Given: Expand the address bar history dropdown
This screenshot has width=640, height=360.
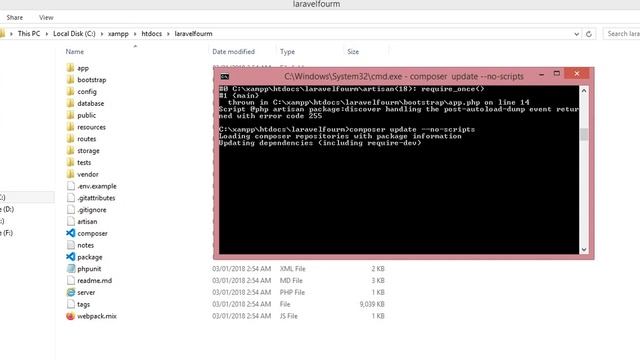Looking at the screenshot, I should 576,34.
